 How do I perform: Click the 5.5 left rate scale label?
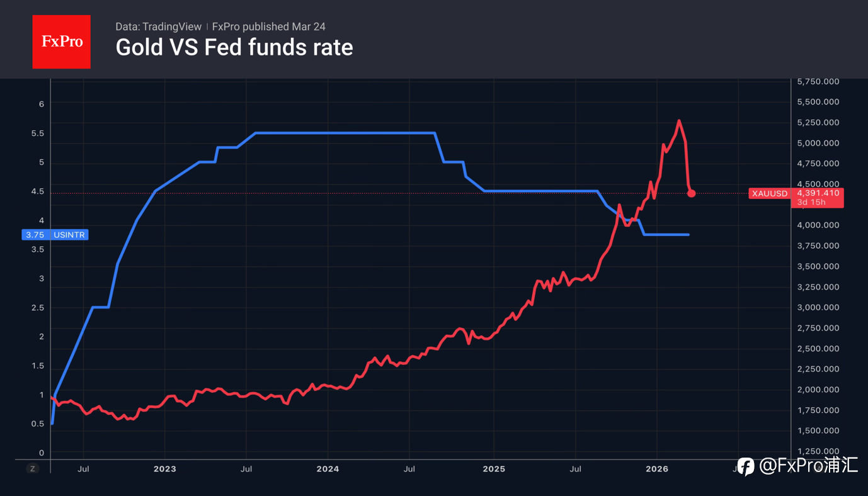coord(38,133)
